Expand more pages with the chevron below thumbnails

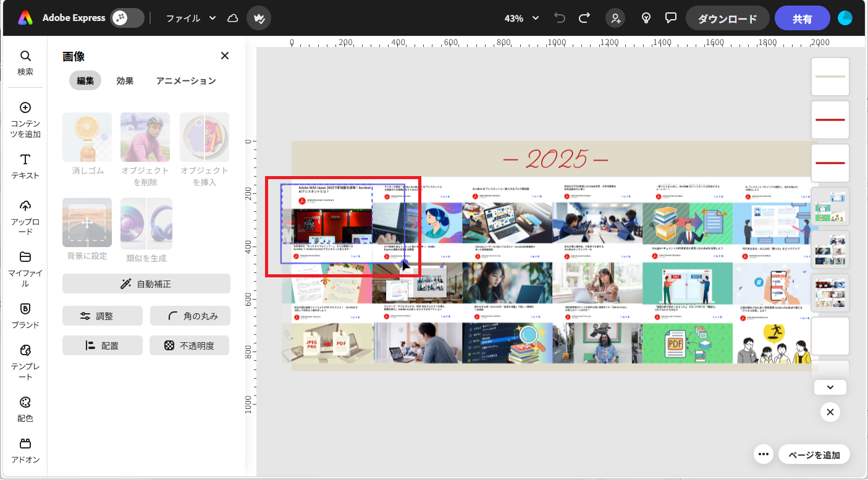point(830,387)
